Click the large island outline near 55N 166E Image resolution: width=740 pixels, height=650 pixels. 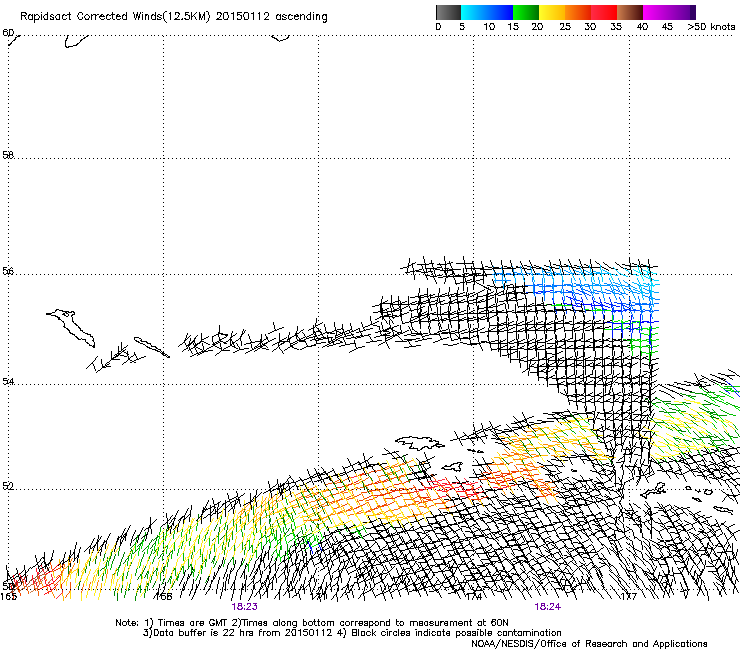point(72,328)
